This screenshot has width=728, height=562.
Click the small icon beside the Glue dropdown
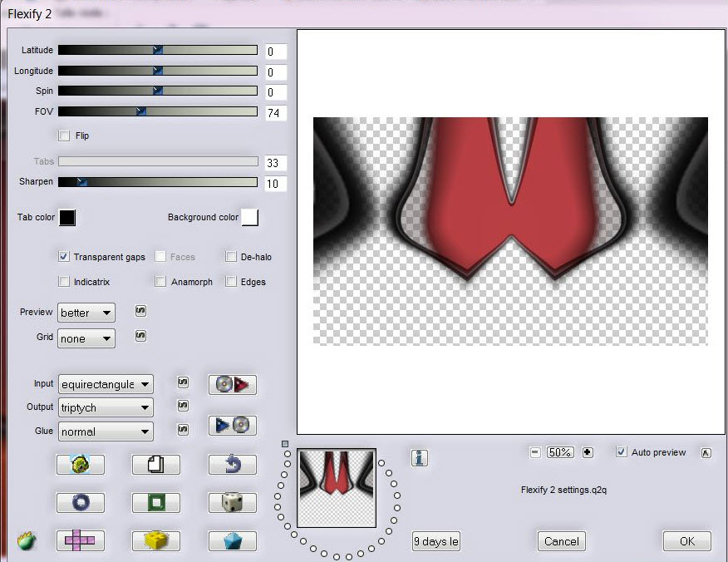pos(184,430)
